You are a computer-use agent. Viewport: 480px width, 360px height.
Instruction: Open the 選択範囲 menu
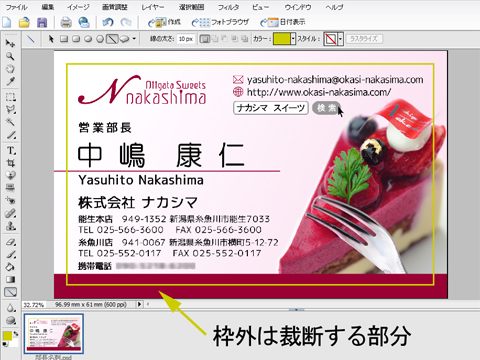191,7
